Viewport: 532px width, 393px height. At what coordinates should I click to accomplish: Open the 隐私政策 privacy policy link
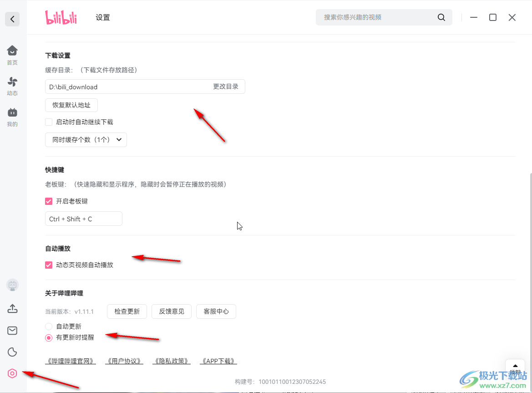(x=171, y=360)
